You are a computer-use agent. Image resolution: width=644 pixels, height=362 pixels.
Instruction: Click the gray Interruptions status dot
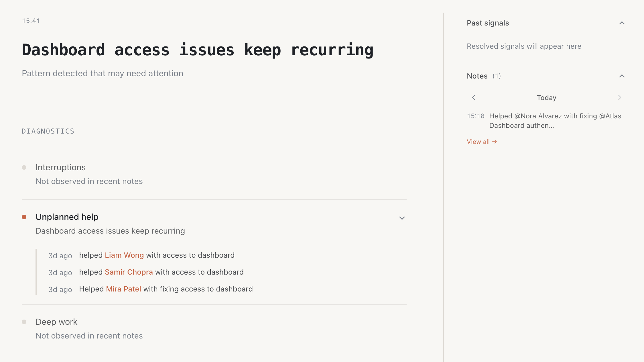coord(24,167)
